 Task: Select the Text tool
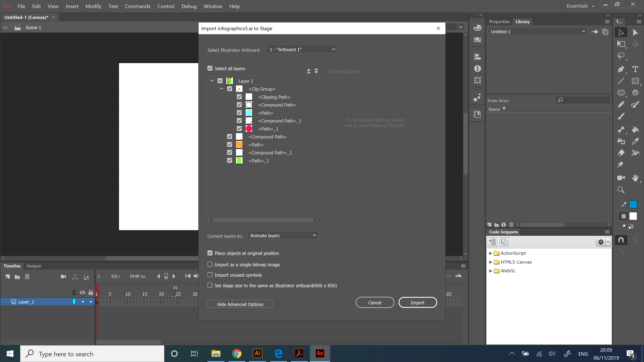click(635, 69)
